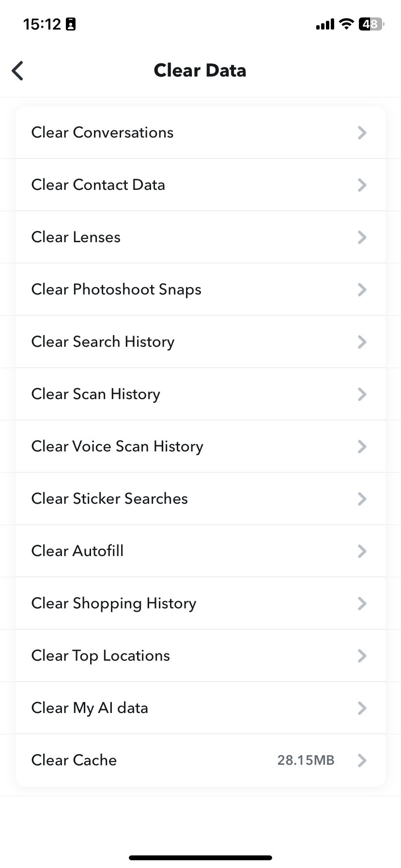Tap the chevron on Clear Cache row
Image resolution: width=401 pixels, height=868 pixels.
tap(362, 760)
